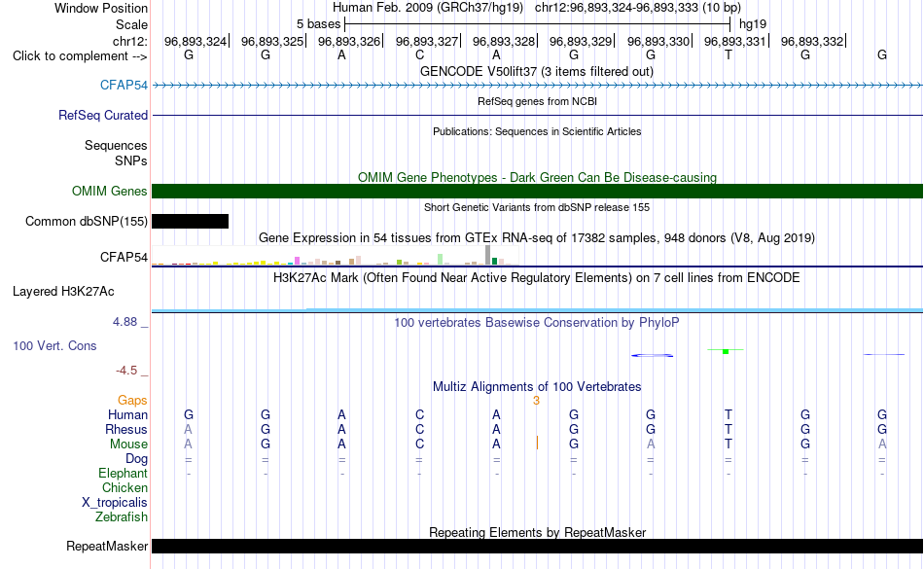Click base C in the Rhesus alignment row
The height and width of the screenshot is (569, 924).
pos(419,429)
